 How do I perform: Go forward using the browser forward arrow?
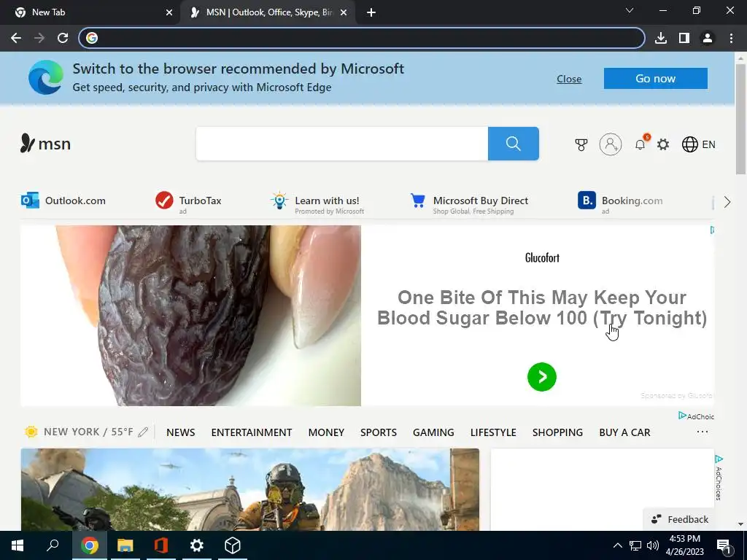tap(39, 38)
